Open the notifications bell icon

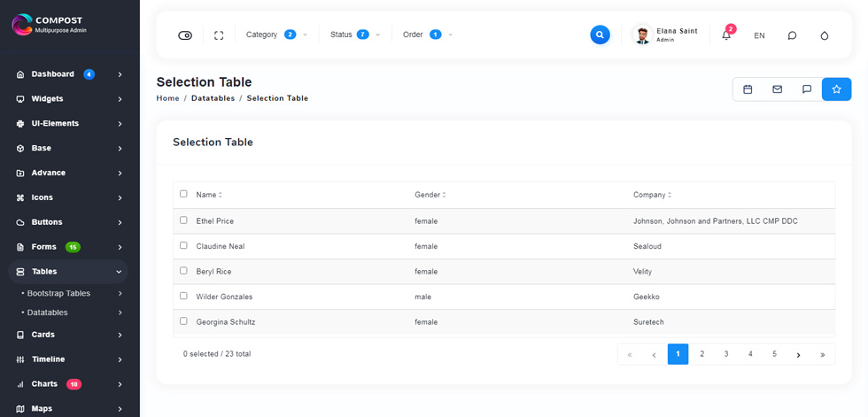coord(726,35)
